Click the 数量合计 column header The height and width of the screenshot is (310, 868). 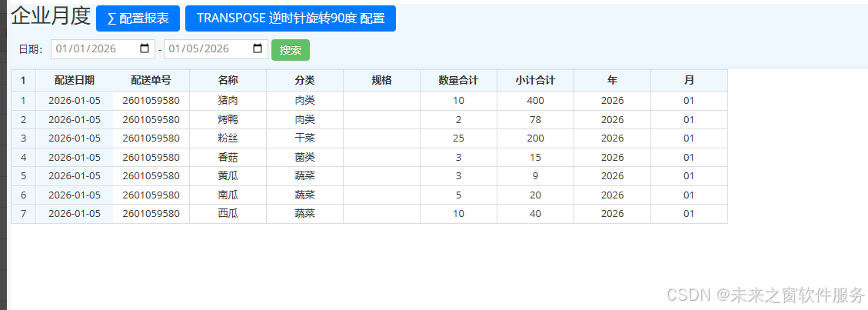(459, 80)
